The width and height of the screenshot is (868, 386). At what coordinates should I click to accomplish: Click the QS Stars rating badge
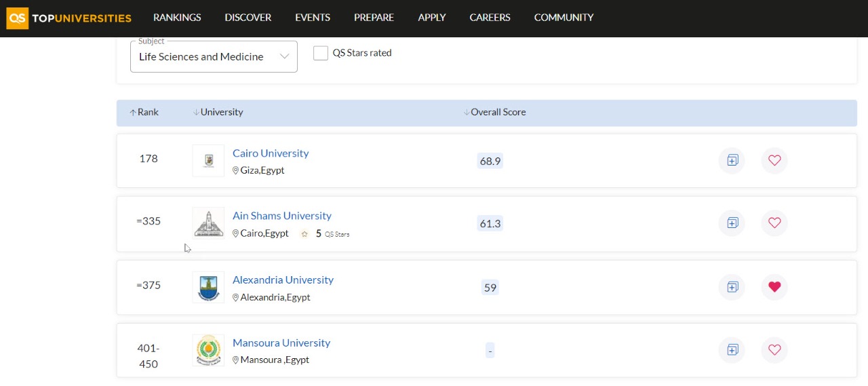click(325, 234)
